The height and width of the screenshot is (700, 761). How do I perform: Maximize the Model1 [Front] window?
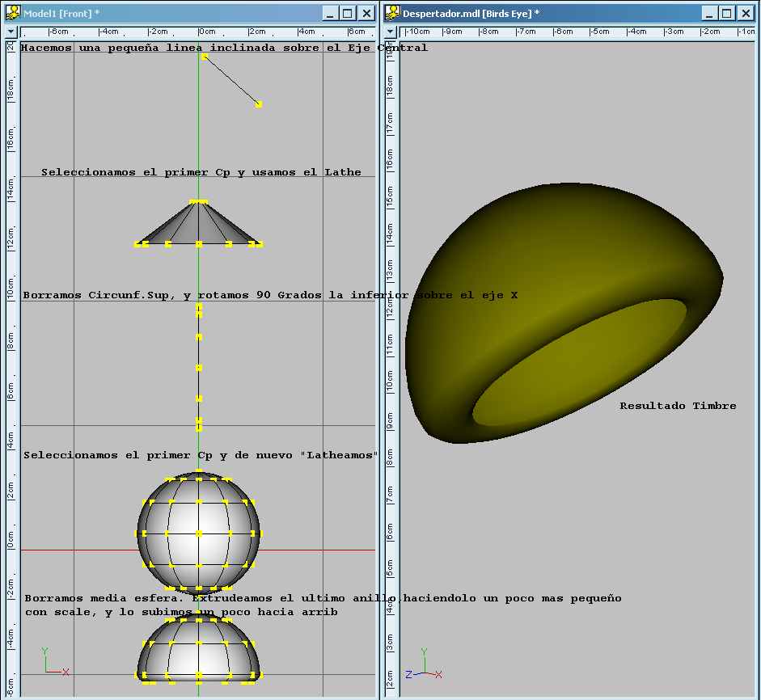[x=348, y=13]
